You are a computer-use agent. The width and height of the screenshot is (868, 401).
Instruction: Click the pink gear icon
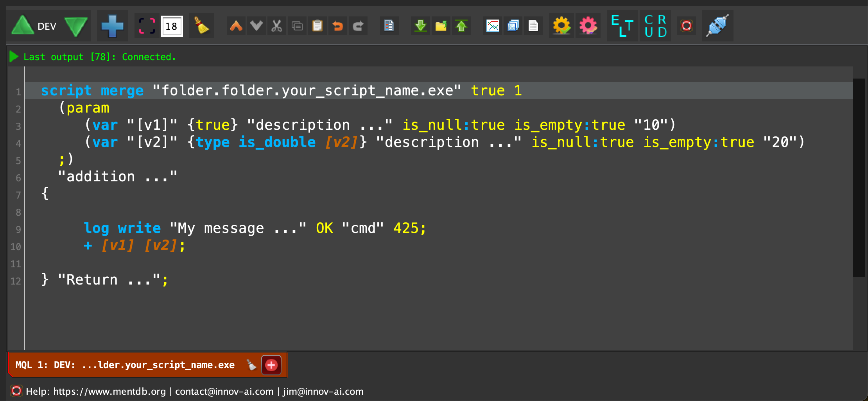pos(588,26)
